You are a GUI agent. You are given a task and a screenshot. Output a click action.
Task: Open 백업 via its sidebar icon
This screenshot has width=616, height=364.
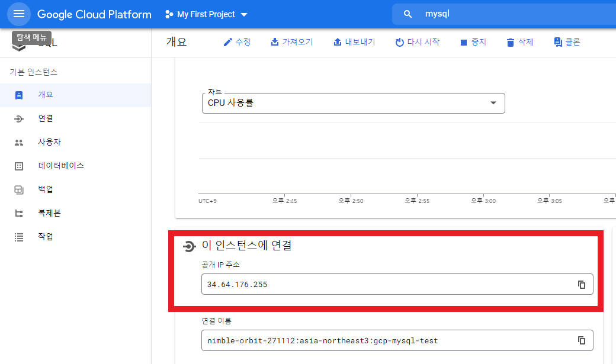(x=18, y=189)
